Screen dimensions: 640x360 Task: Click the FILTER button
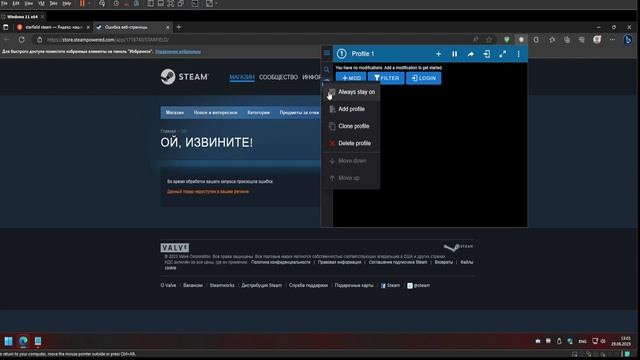coord(386,78)
